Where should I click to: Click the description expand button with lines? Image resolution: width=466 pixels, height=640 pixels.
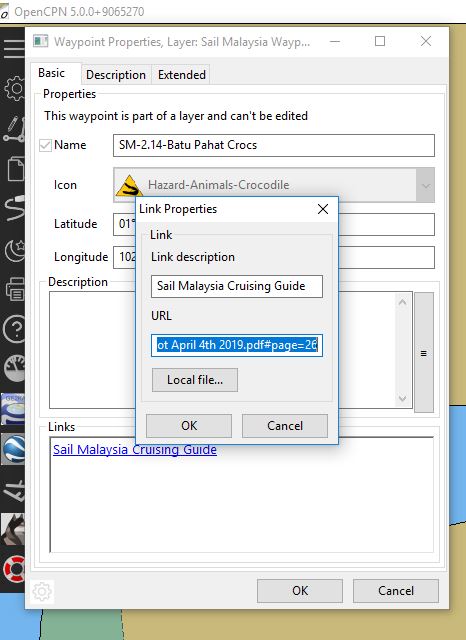[424, 353]
